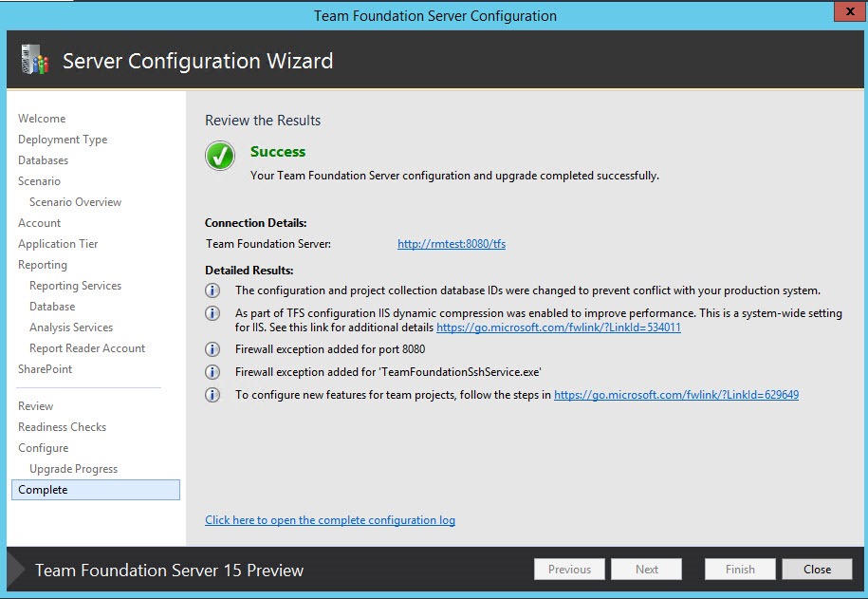Screen dimensions: 868x599
Task: Click the Review the Results heading
Action: (263, 121)
